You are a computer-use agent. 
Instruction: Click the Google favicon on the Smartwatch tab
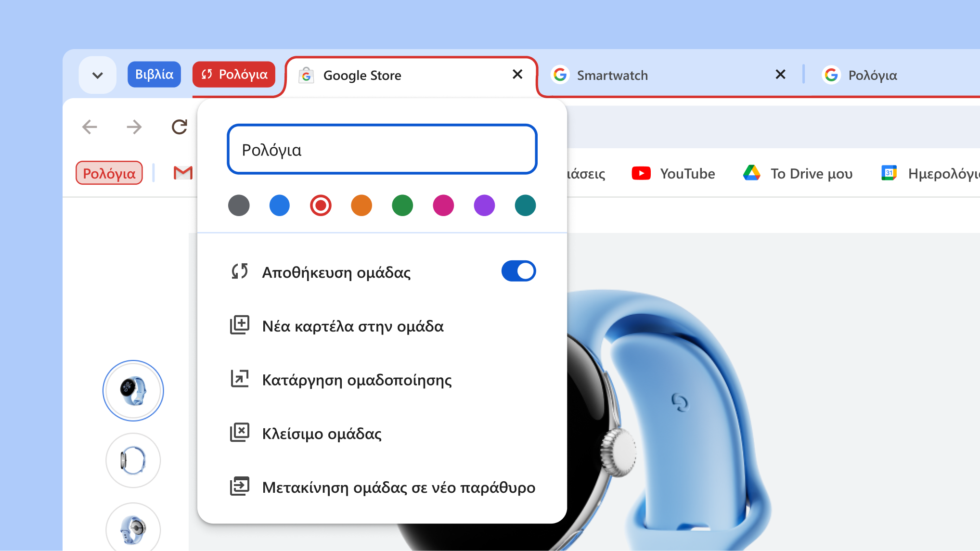point(560,75)
